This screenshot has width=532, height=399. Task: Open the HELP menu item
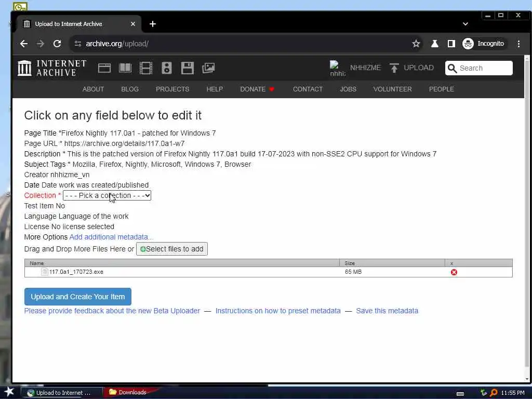click(215, 89)
